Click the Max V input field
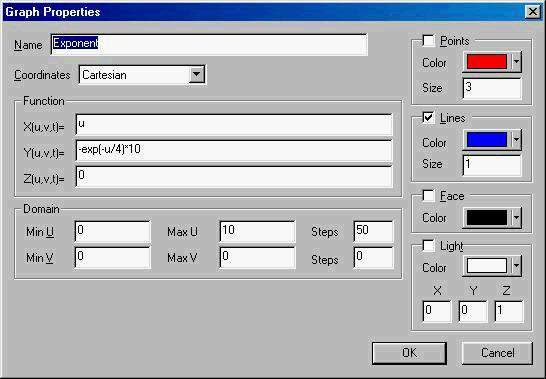 click(x=257, y=257)
